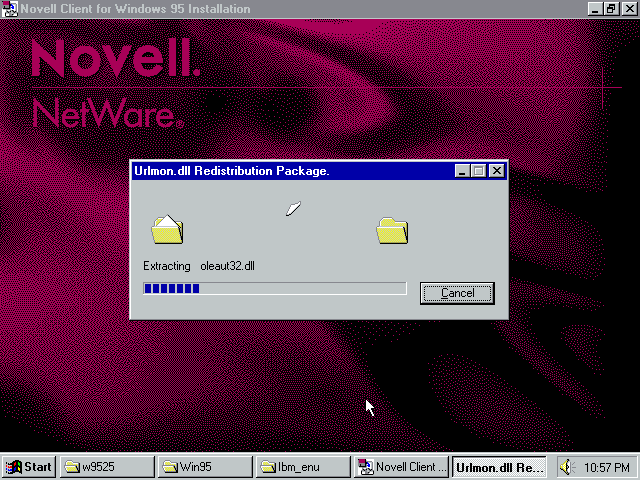Viewport: 640px width, 480px height.
Task: Click the Novell installation window system icon
Action: click(x=9, y=9)
